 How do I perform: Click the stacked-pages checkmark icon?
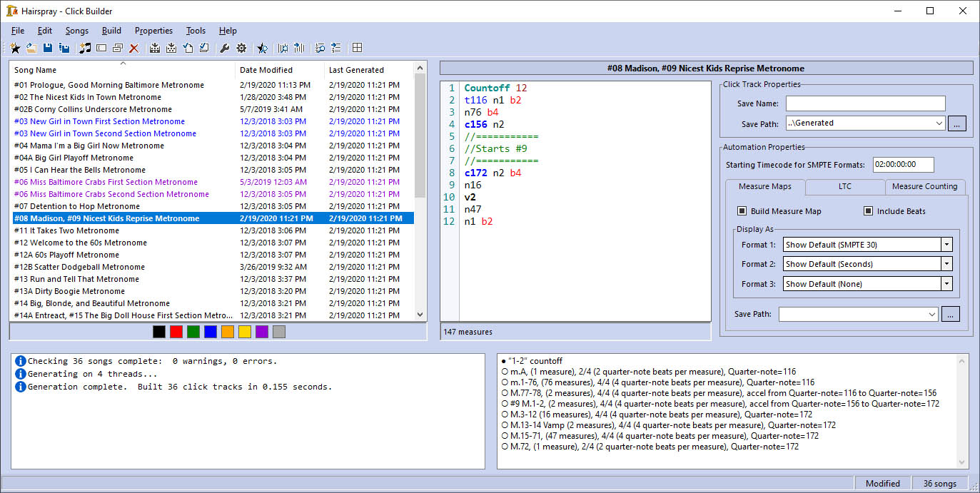tap(204, 48)
